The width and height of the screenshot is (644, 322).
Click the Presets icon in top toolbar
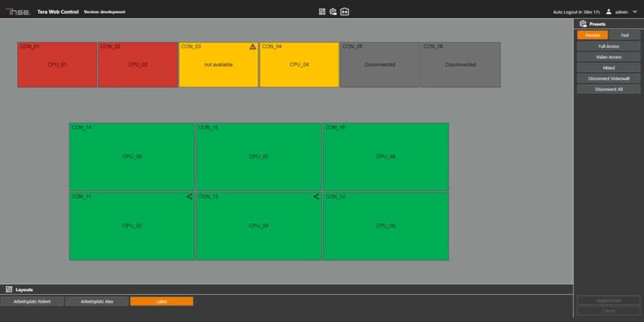tap(333, 11)
